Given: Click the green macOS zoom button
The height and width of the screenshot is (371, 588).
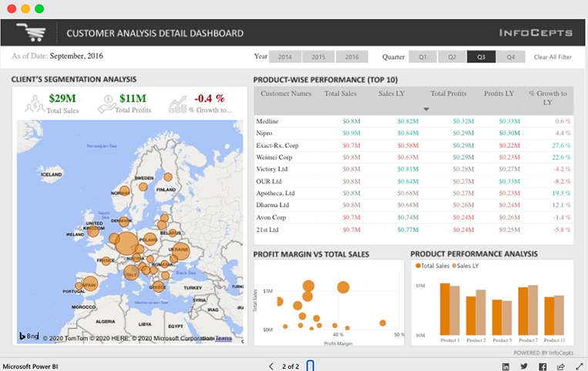Looking at the screenshot, I should pyautogui.click(x=39, y=8).
